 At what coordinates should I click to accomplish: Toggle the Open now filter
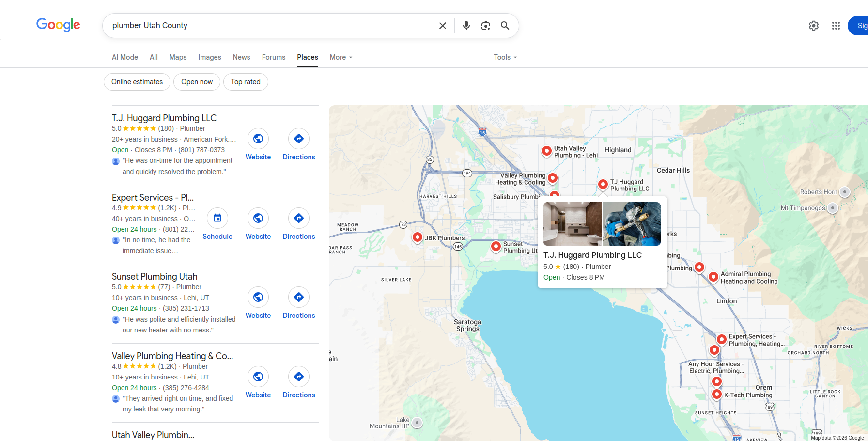[x=197, y=82]
